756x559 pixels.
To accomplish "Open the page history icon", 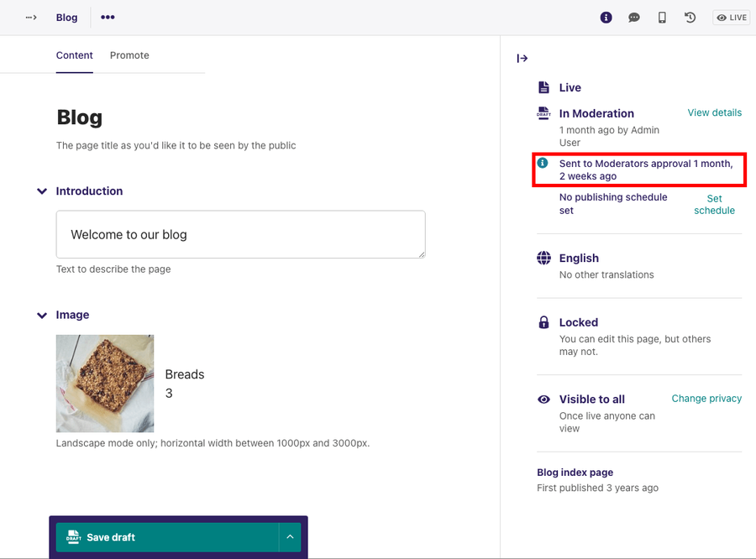I will point(690,18).
